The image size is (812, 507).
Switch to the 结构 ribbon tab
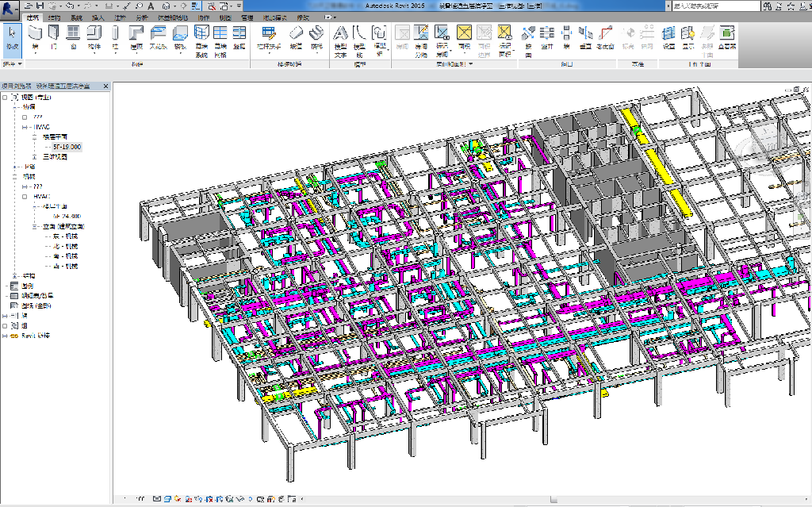point(54,17)
